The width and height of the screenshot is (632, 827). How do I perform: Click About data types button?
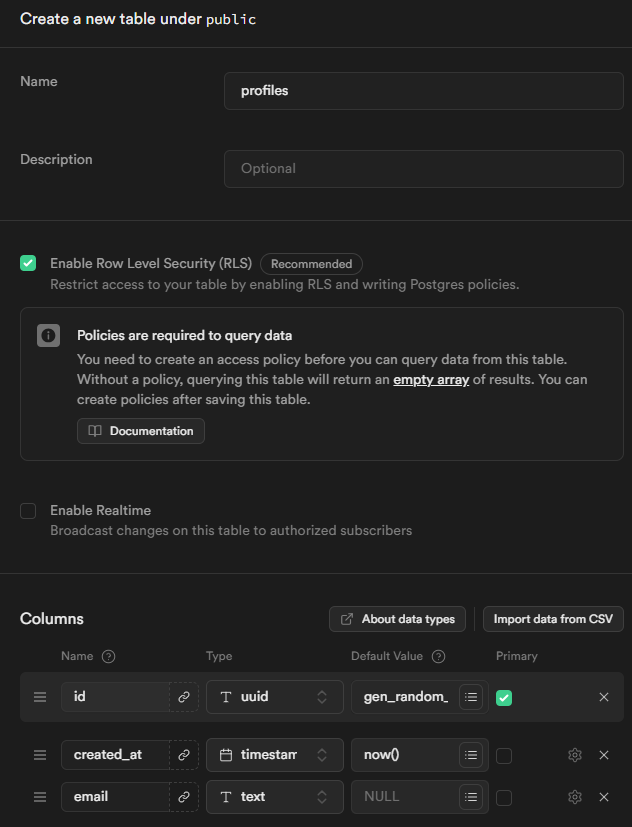(x=397, y=619)
